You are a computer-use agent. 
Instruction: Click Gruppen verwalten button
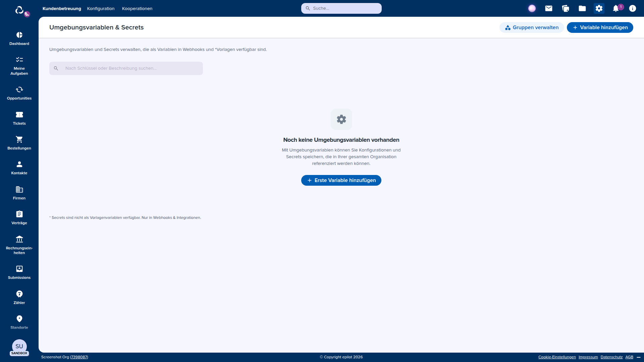pos(532,27)
